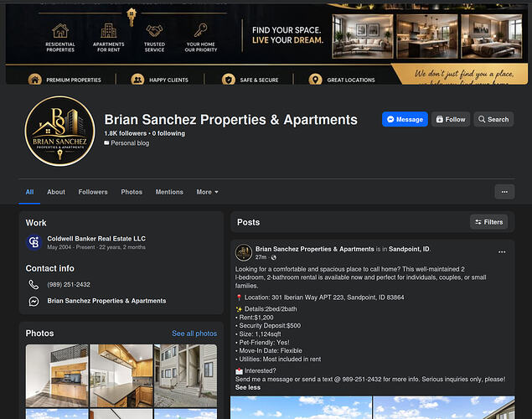Viewport: 532px width, 419px height.
Task: Click Premium Properties house badge in cover
Action: (x=35, y=80)
